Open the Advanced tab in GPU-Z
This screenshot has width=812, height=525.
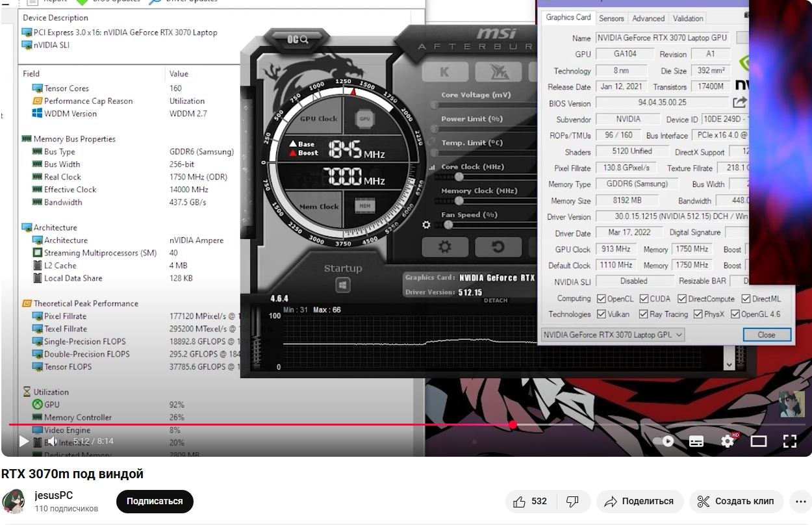pyautogui.click(x=648, y=18)
